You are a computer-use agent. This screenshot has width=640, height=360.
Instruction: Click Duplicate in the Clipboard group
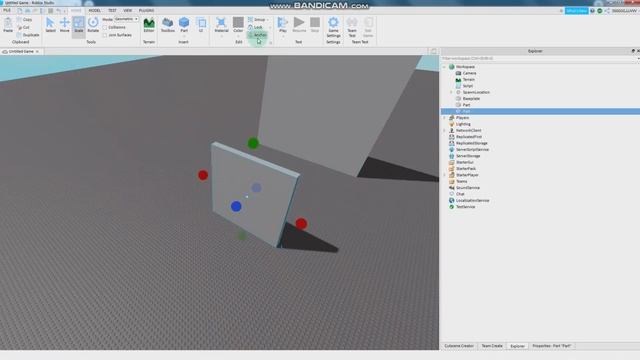point(28,35)
